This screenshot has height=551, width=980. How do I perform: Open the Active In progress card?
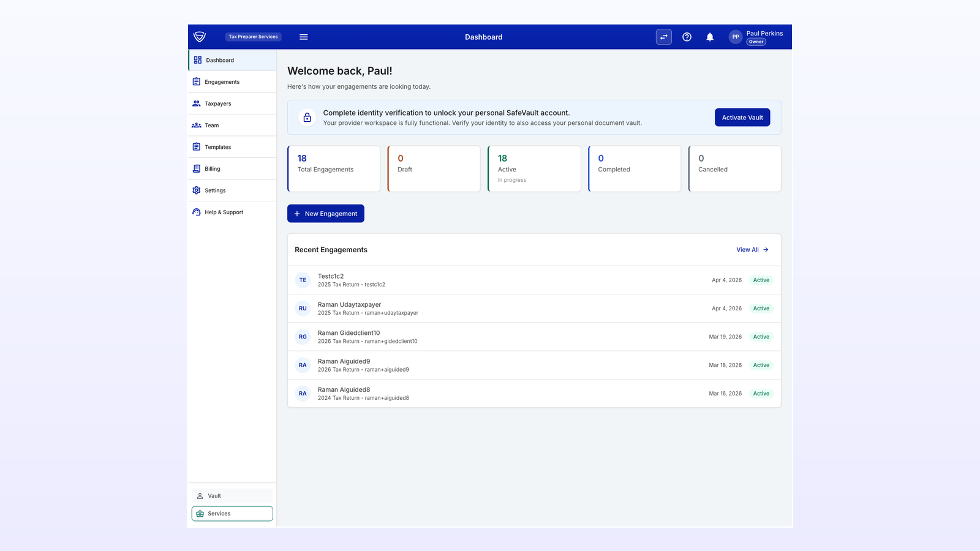[534, 168]
